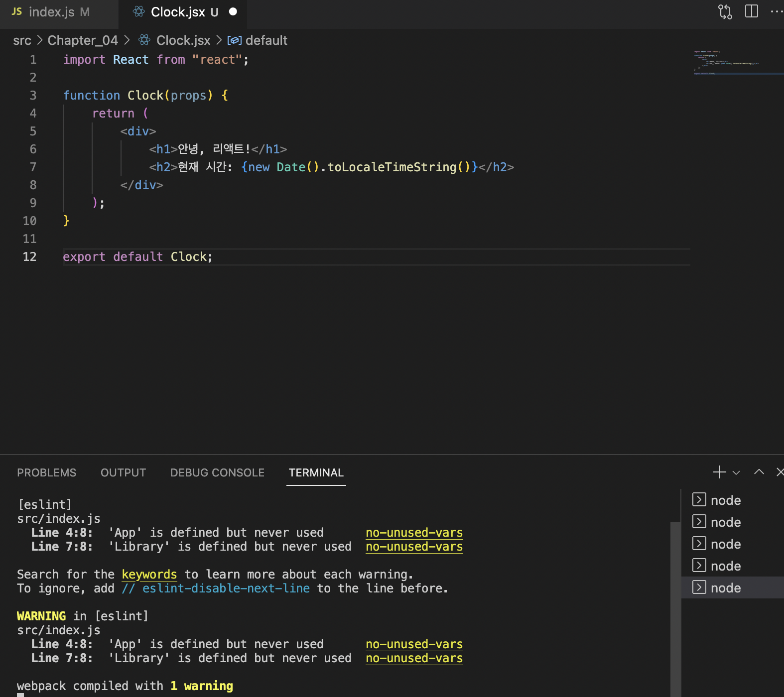Click the default symbol in breadcrumb
Viewport: 784px width, 697px height.
[266, 40]
